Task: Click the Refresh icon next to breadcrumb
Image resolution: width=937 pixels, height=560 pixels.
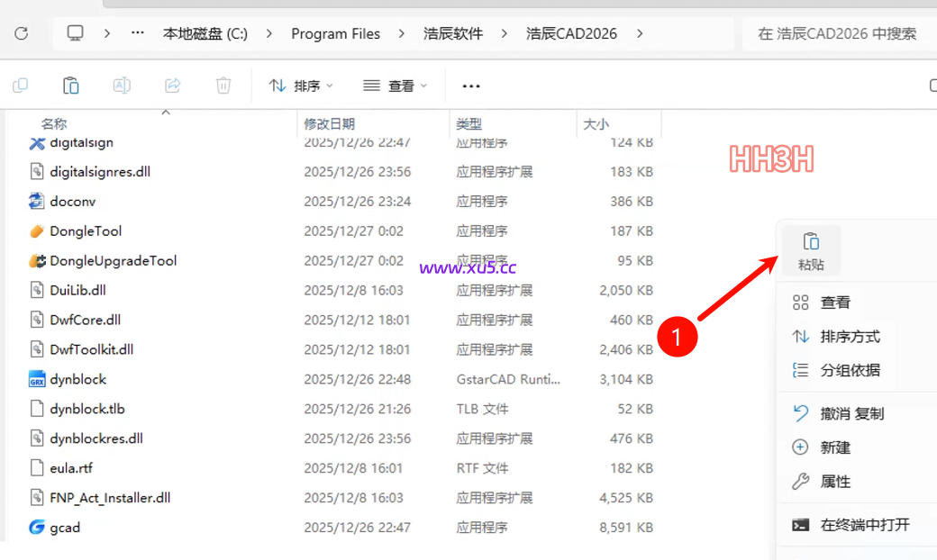Action: click(22, 32)
